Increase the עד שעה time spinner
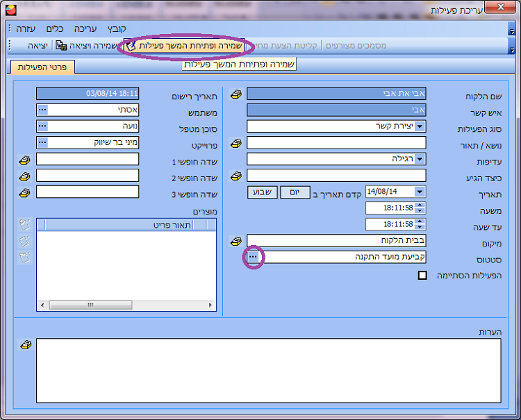The width and height of the screenshot is (521, 420). [420, 221]
